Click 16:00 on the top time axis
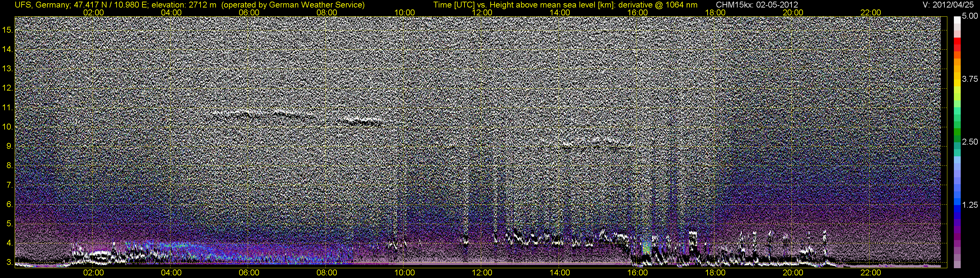 tap(638, 12)
